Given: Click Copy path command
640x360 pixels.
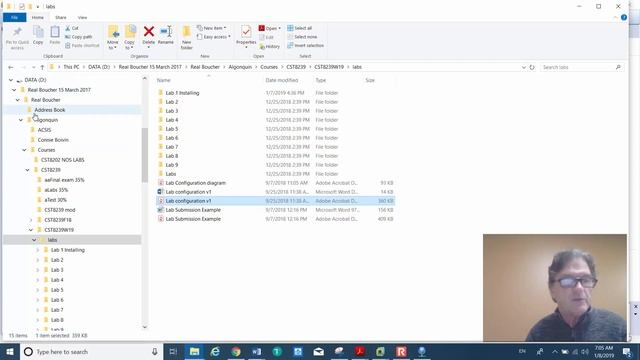Looking at the screenshot, I should click(x=79, y=37).
